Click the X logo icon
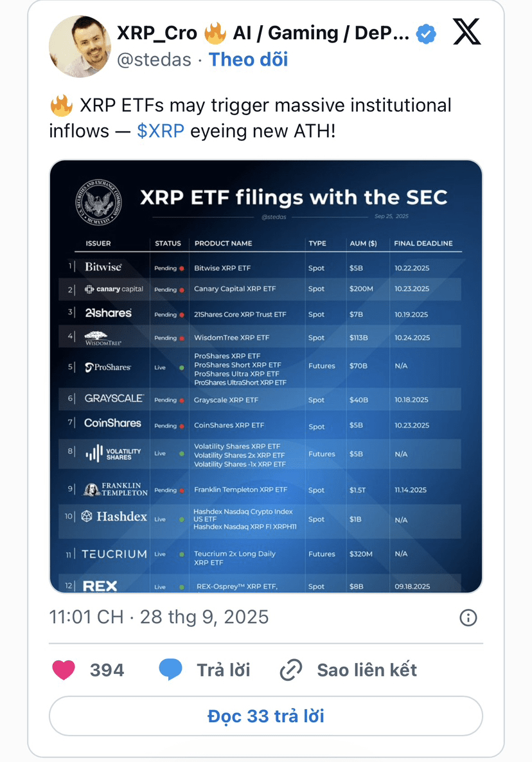This screenshot has height=762, width=532. [467, 32]
